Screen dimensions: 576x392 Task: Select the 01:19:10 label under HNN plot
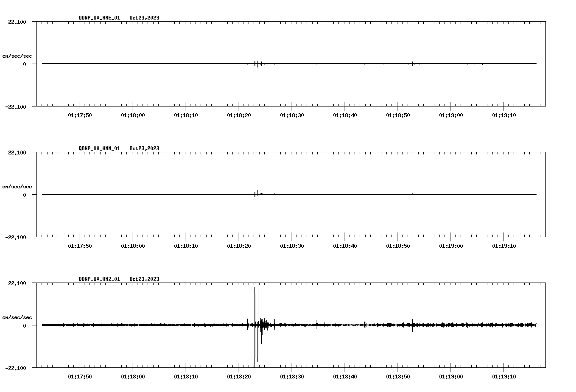point(504,246)
